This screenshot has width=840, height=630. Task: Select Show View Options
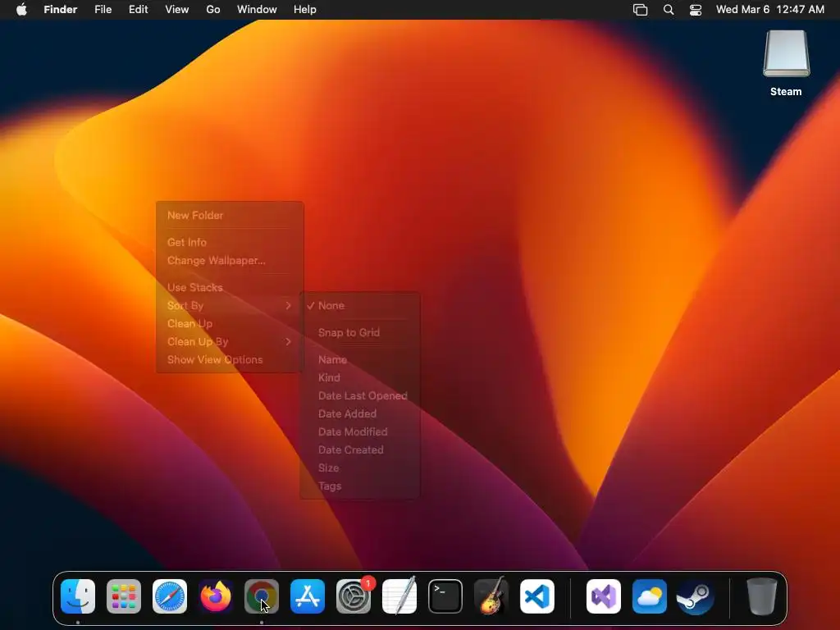[230, 360]
